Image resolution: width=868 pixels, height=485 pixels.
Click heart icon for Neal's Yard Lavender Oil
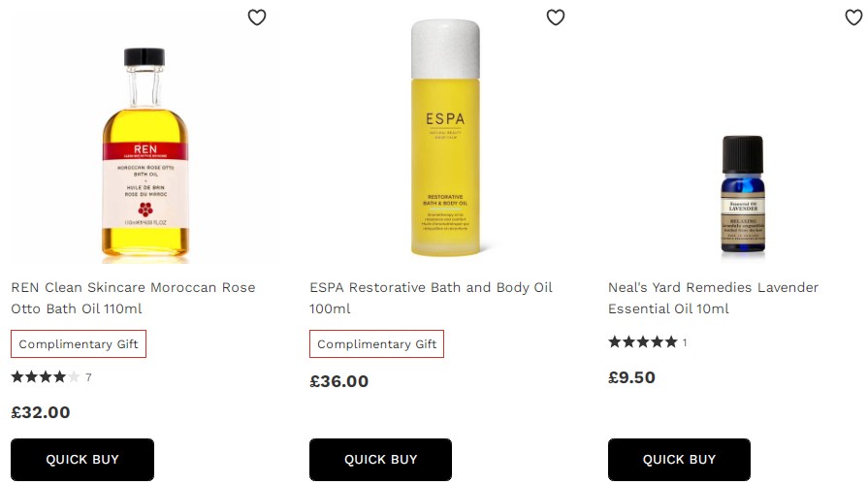[853, 17]
